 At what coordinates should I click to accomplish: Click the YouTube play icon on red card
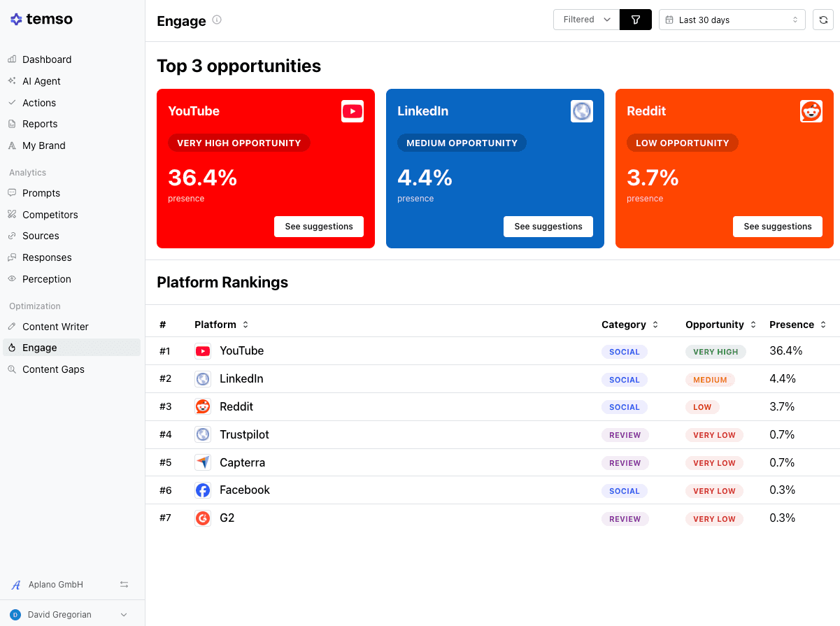point(353,111)
